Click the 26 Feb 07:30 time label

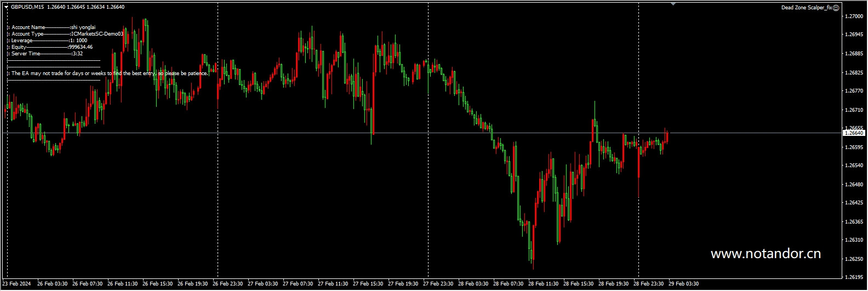(x=88, y=284)
